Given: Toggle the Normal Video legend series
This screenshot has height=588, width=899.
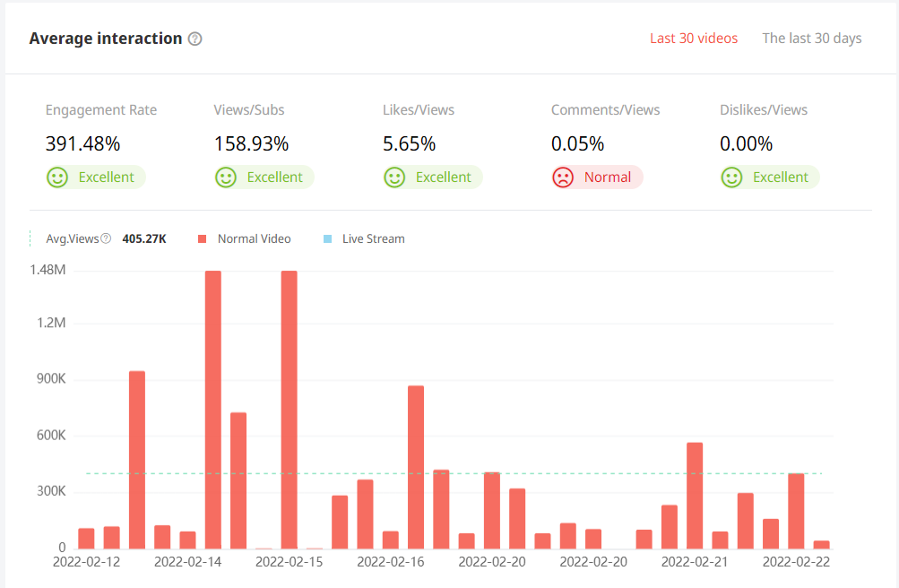Looking at the screenshot, I should click(x=254, y=238).
